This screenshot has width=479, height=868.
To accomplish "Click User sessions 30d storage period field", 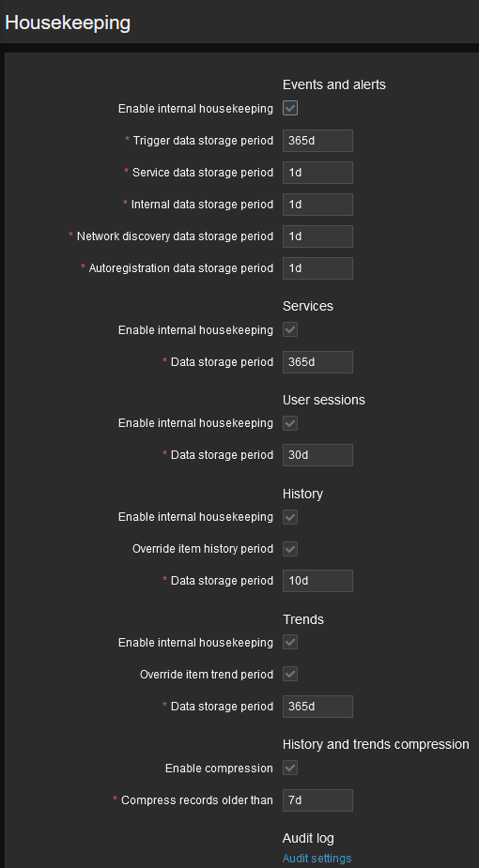I will 317,455.
